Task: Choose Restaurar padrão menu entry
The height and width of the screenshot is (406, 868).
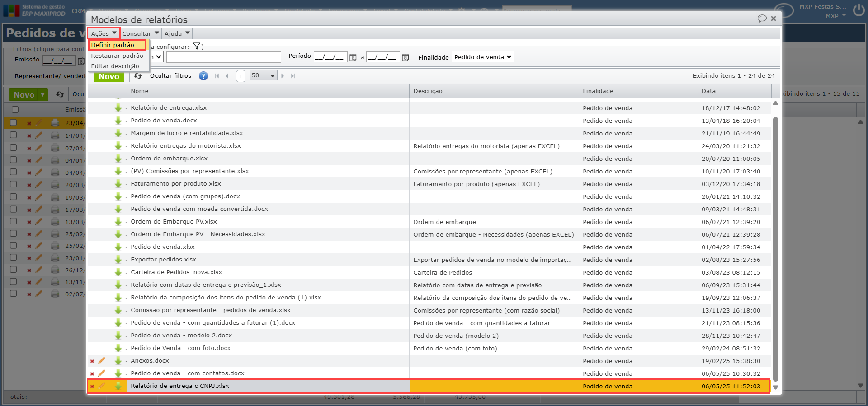Action: coord(117,56)
